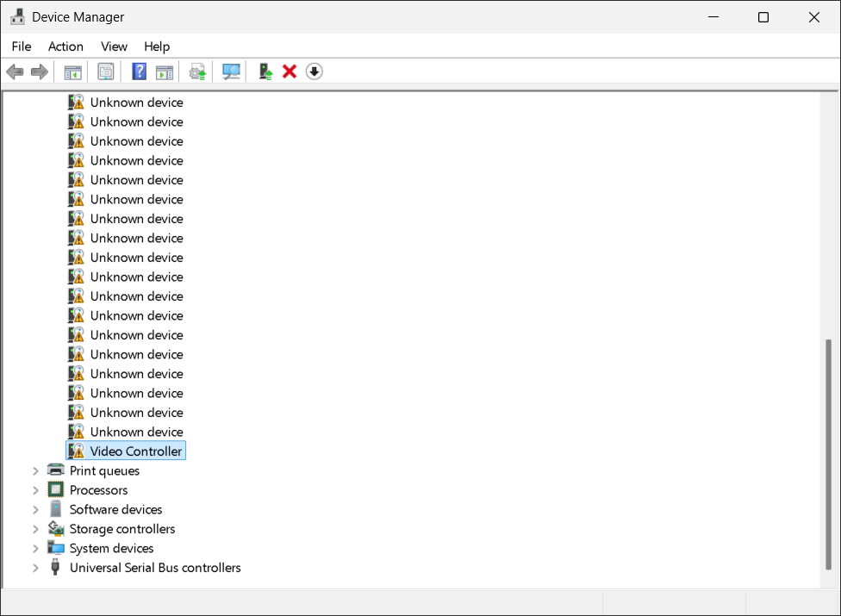This screenshot has width=841, height=616.
Task: Toggle the Action pane toolbar icon
Action: 165,72
